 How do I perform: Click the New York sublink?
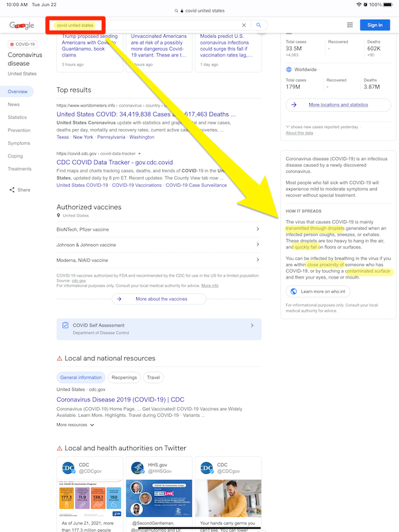83,137
